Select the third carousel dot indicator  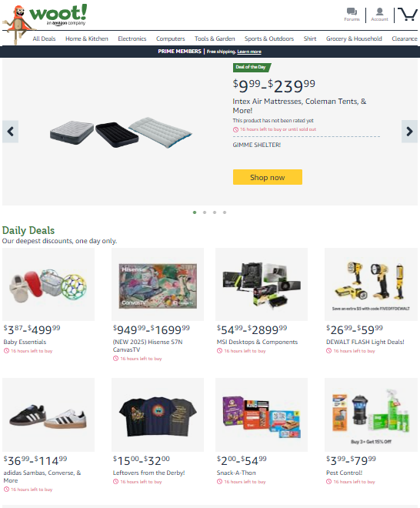(x=215, y=212)
